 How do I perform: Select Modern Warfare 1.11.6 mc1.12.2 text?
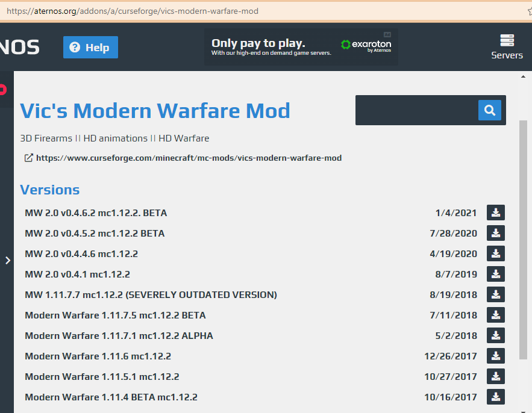(x=98, y=356)
